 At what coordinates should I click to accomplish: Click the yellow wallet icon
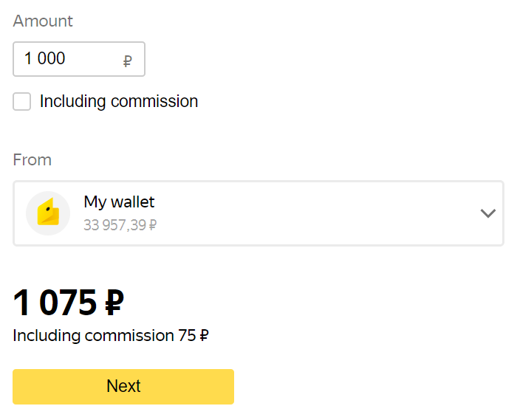[48, 212]
